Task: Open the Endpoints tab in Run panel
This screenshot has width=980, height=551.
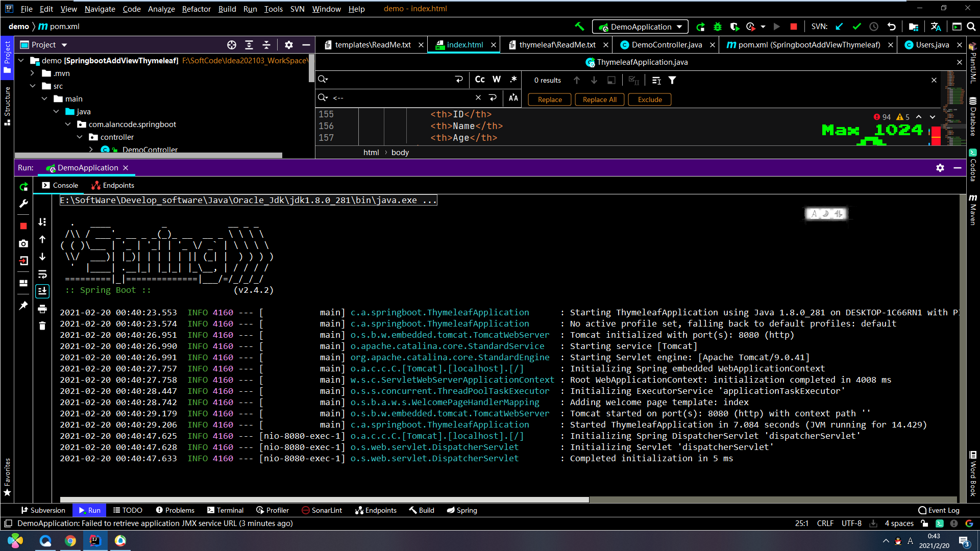Action: pyautogui.click(x=113, y=185)
